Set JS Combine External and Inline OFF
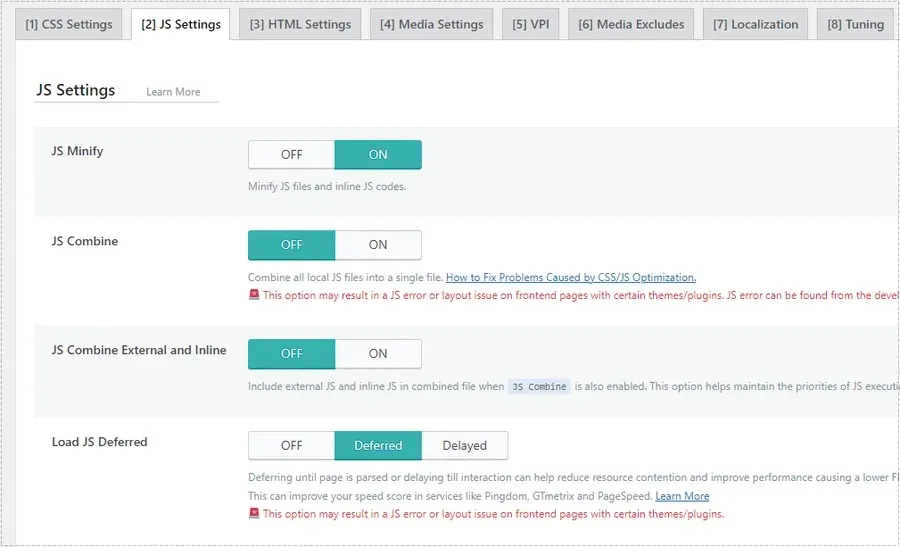Viewport: 900px width, 547px height. point(292,354)
